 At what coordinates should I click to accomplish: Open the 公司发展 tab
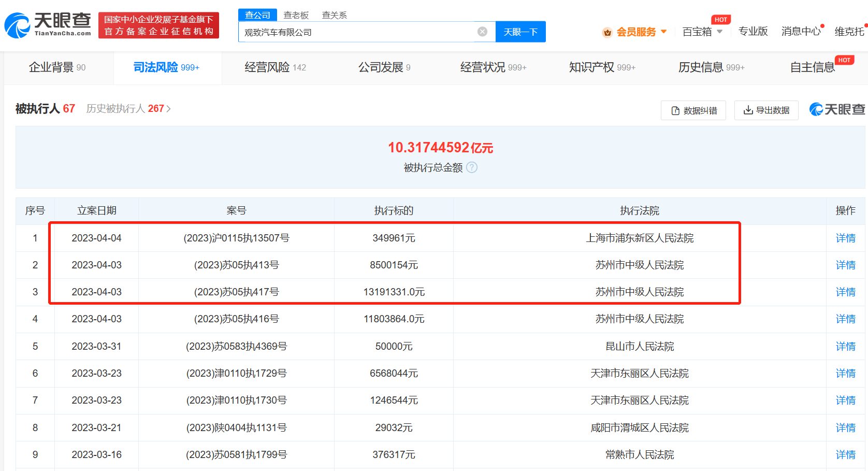[384, 67]
